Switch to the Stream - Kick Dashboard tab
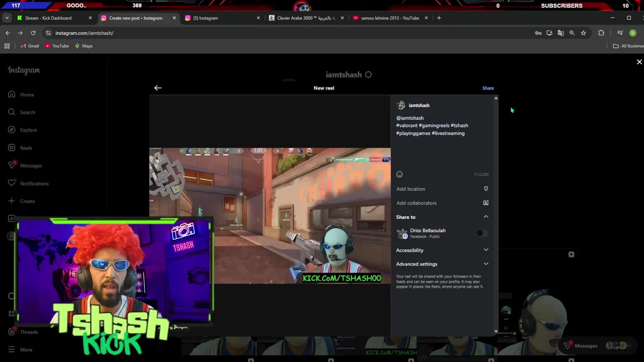Screen dimensions: 644x362 pos(54,18)
